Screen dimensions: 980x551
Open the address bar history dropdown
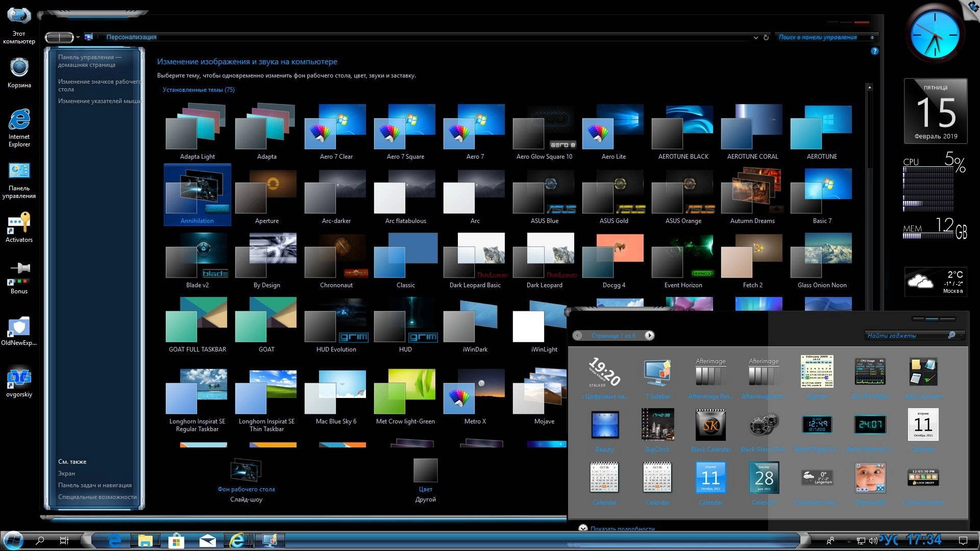tap(755, 37)
